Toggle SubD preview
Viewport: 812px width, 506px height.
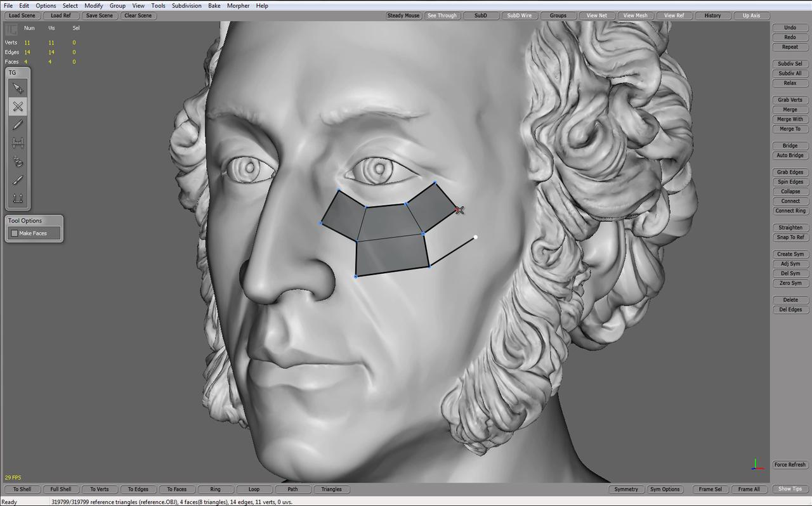pos(481,15)
